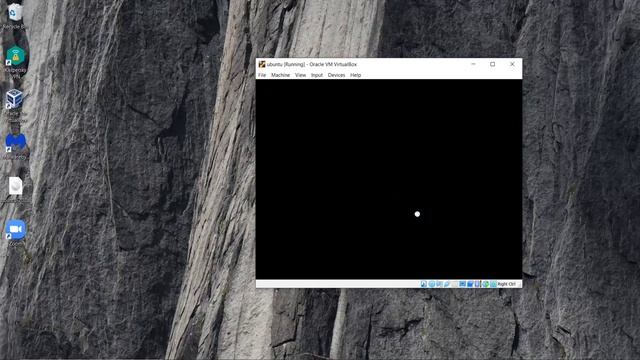Click the VirtualBox title bar app icon
This screenshot has width=640, height=360.
coord(262,64)
